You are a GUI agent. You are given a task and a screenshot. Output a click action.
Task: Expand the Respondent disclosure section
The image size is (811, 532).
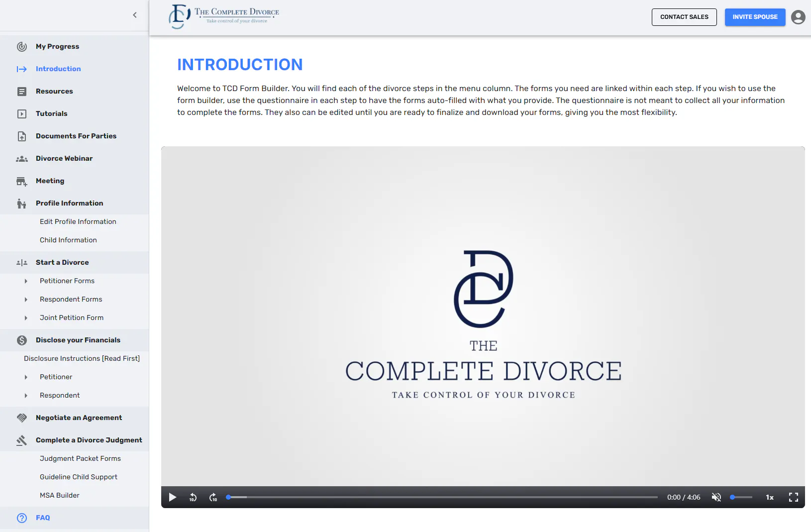click(26, 396)
